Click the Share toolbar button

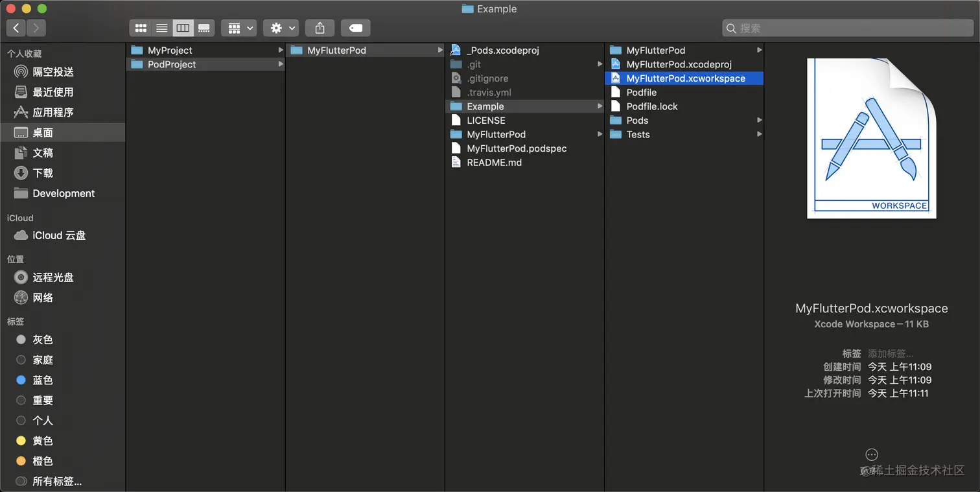tap(320, 28)
